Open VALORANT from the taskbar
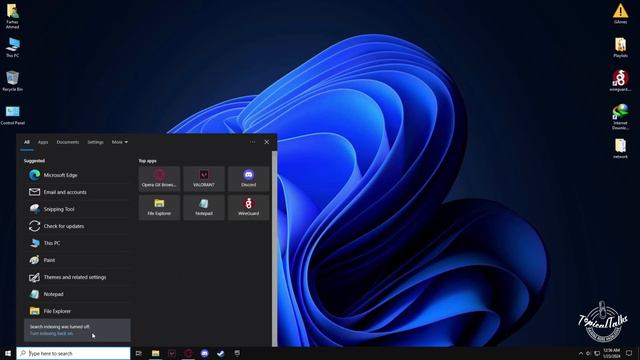 coord(172,353)
